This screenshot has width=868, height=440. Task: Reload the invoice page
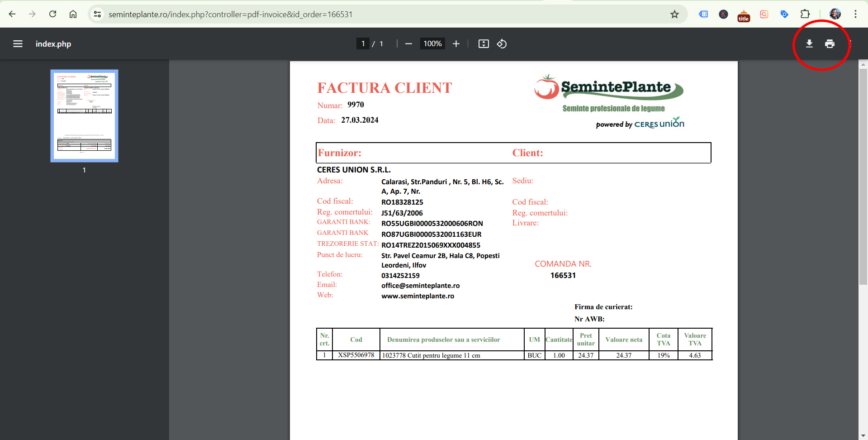tap(52, 14)
